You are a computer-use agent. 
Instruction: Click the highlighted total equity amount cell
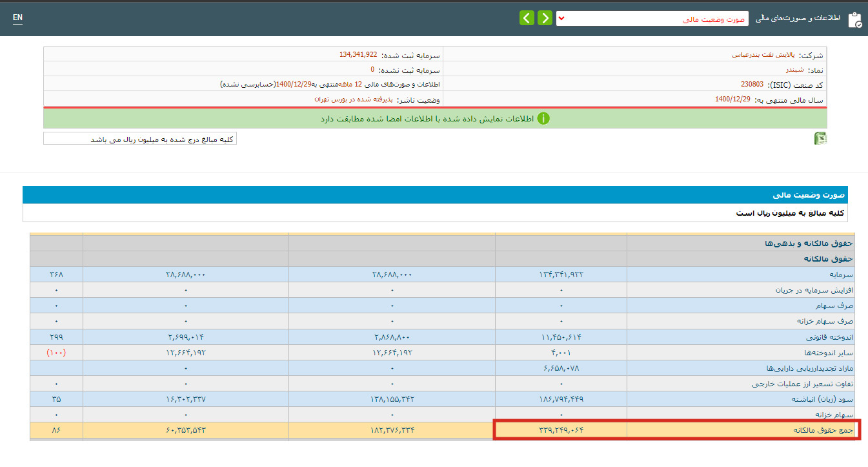click(560, 430)
